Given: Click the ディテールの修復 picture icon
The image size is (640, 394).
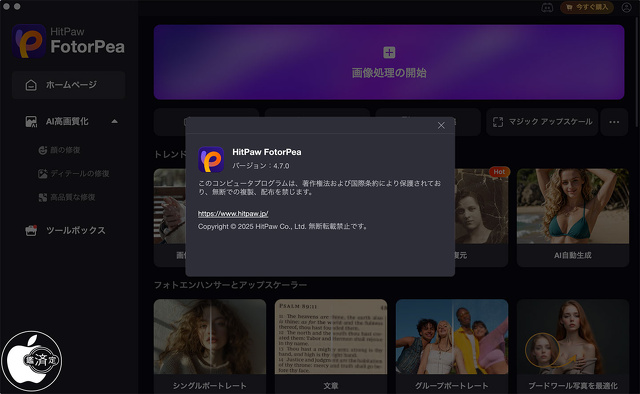Looking at the screenshot, I should [43, 174].
